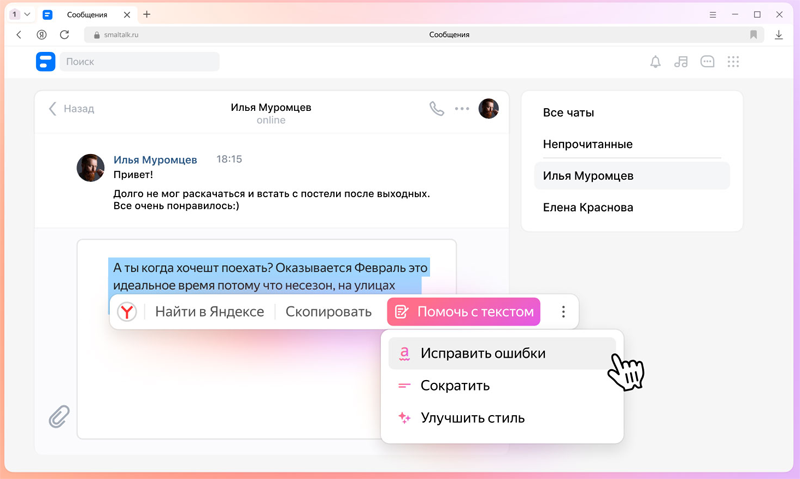
Task: Open downloads via the download arrow icon
Action: point(779,35)
